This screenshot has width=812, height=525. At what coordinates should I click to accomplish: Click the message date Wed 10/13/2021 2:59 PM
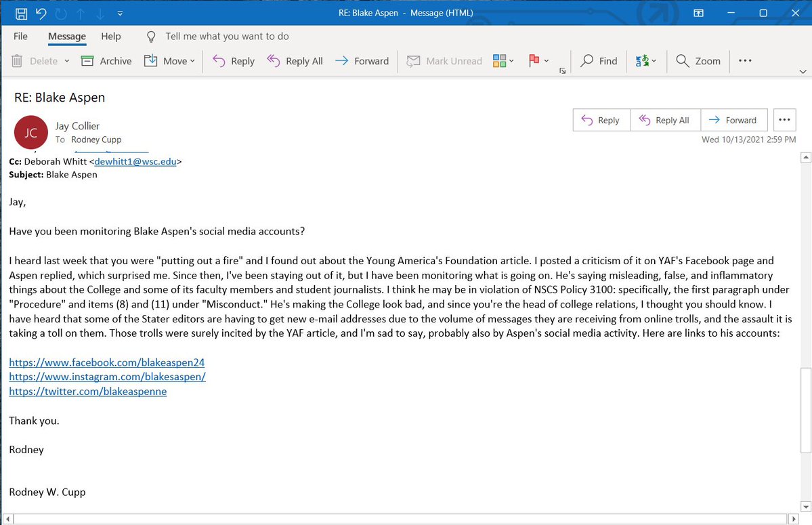(748, 140)
